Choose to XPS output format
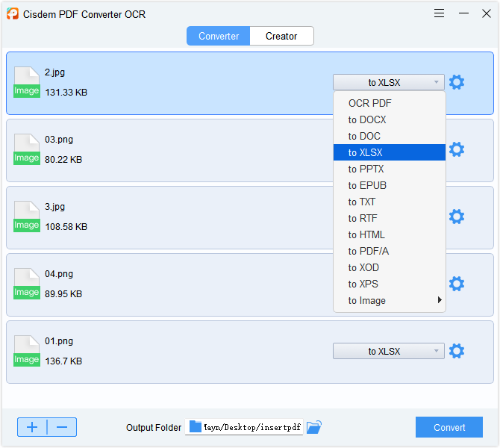This screenshot has width=500, height=448. pyautogui.click(x=390, y=284)
